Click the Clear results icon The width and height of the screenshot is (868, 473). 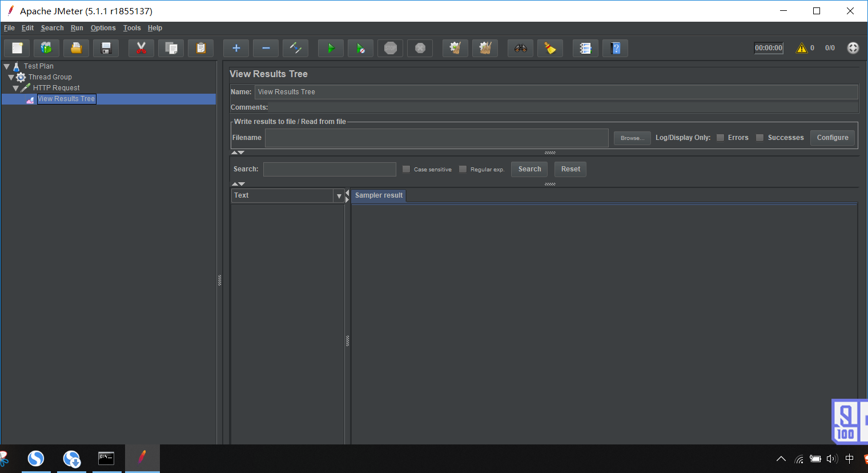tap(455, 49)
